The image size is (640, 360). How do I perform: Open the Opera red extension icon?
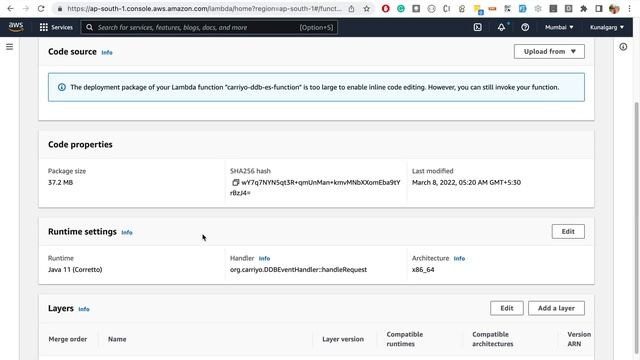385,9
